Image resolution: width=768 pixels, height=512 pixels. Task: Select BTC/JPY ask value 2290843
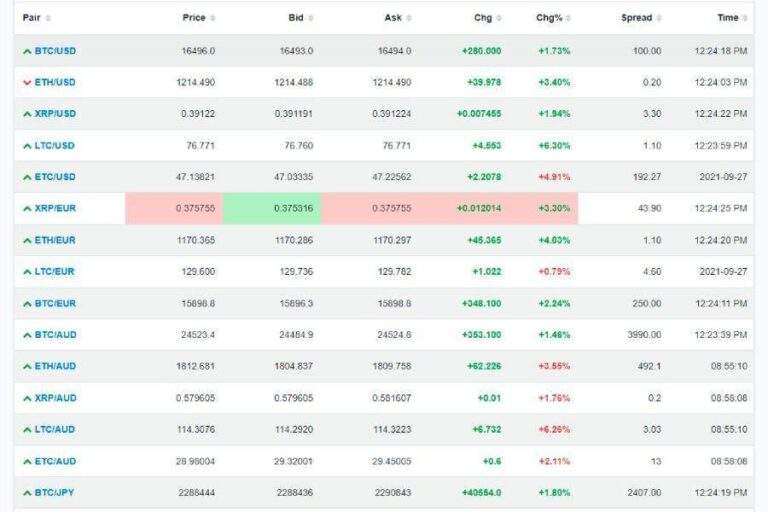pyautogui.click(x=393, y=492)
